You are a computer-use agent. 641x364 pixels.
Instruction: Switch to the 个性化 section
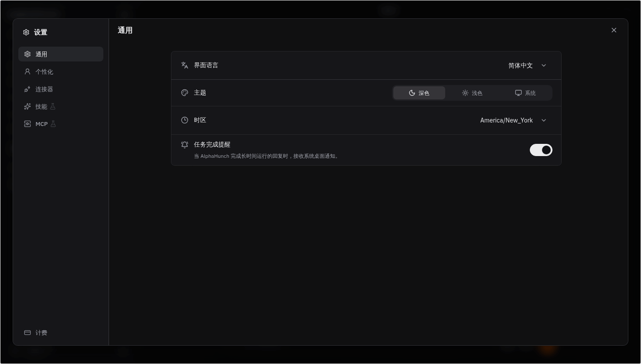pos(61,71)
